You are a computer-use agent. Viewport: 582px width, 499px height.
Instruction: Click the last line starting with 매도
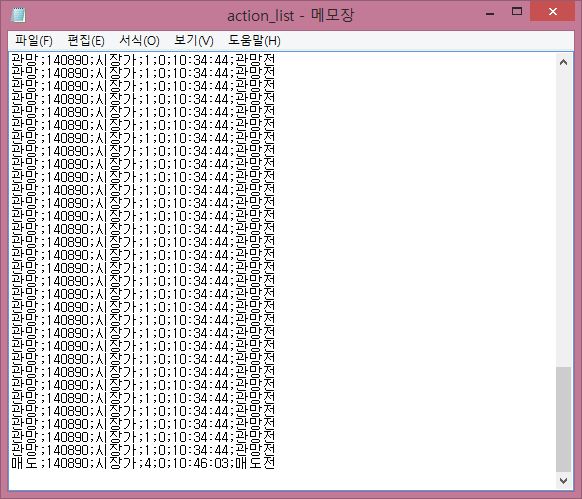(x=143, y=463)
